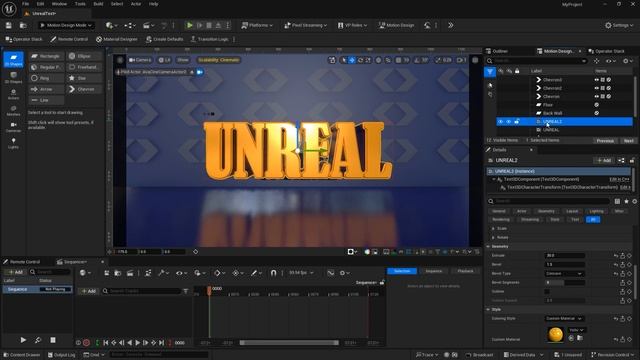Click the sequencer record button
Image resolution: width=640 pixels, height=360 pixels.
tap(87, 343)
